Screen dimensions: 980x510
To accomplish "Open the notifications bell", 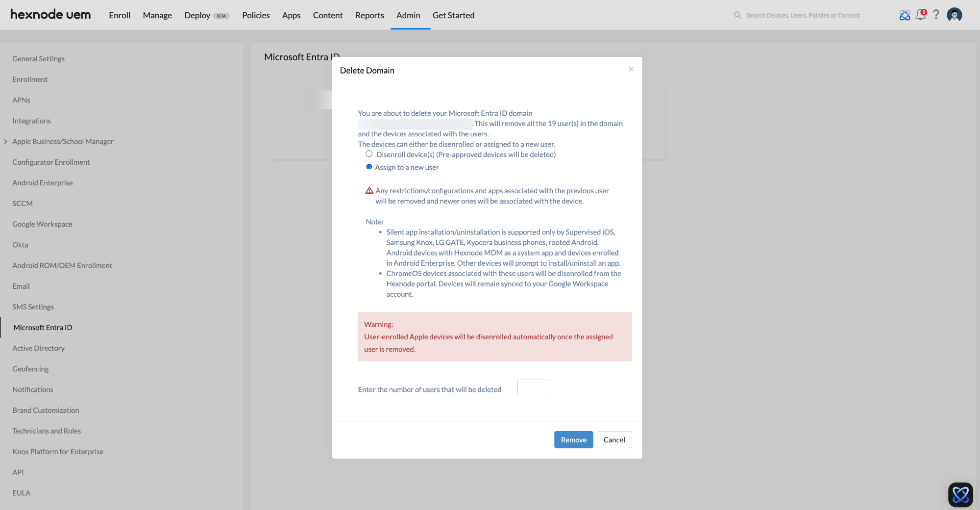I will pos(921,15).
